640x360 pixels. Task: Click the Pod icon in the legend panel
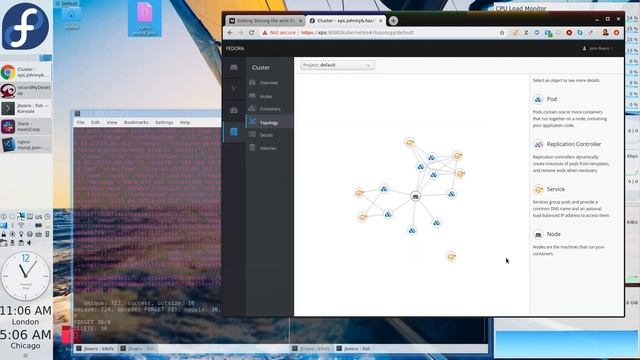538,99
